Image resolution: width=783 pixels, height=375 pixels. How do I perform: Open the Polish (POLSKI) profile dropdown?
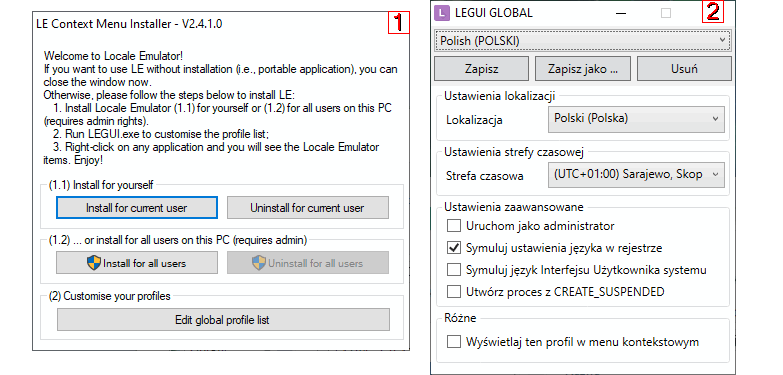583,40
